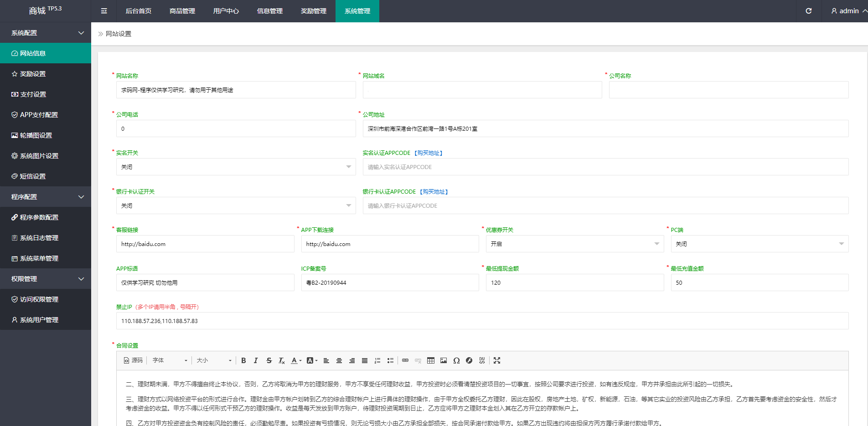Insert a table in the editor
The width and height of the screenshot is (868, 426).
pyautogui.click(x=431, y=360)
